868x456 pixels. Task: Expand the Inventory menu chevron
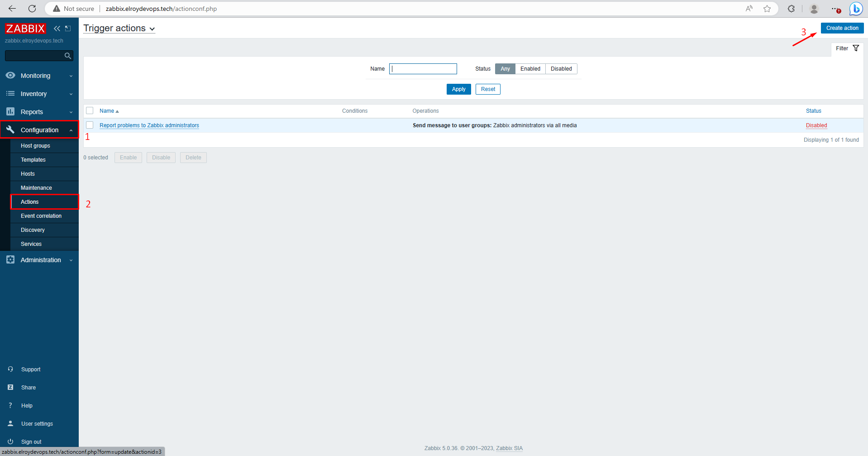coord(71,94)
